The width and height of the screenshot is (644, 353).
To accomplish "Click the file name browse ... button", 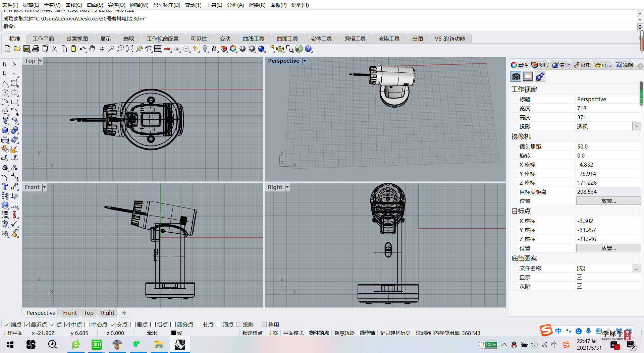I will coord(637,268).
